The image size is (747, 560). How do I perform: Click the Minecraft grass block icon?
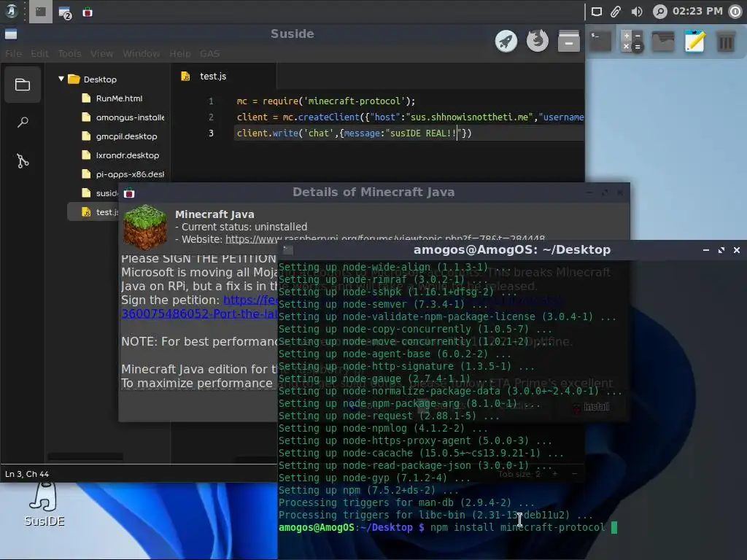pos(145,227)
